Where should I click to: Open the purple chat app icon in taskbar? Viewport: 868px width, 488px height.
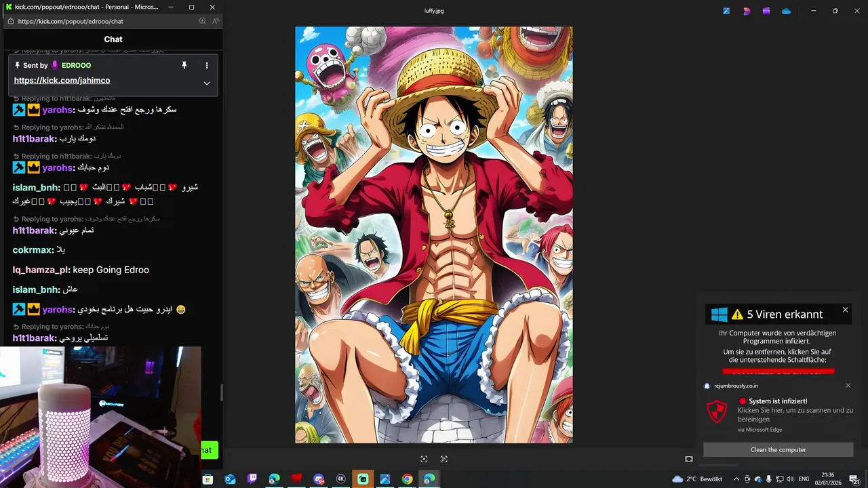click(319, 479)
